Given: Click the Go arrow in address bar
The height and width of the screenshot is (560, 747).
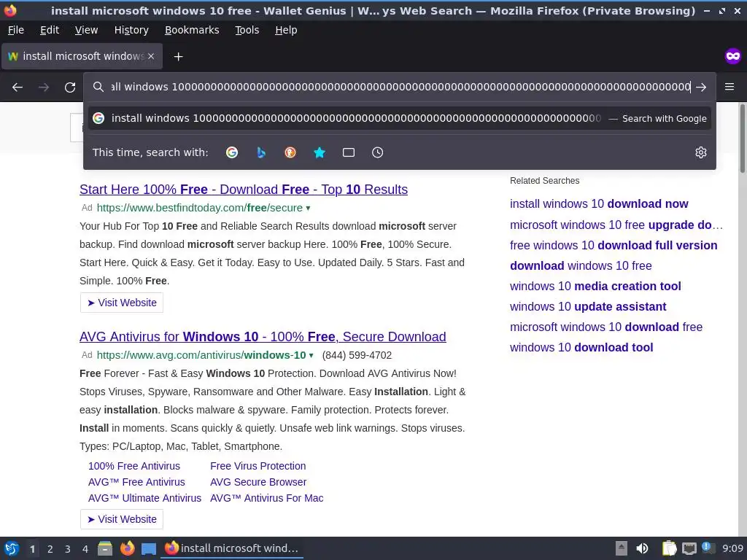Looking at the screenshot, I should [x=701, y=87].
